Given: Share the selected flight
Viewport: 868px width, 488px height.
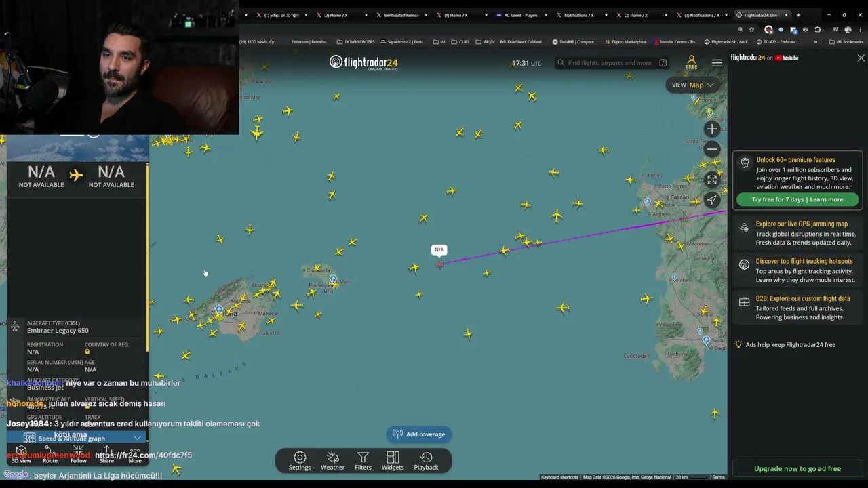Looking at the screenshot, I should (x=106, y=455).
